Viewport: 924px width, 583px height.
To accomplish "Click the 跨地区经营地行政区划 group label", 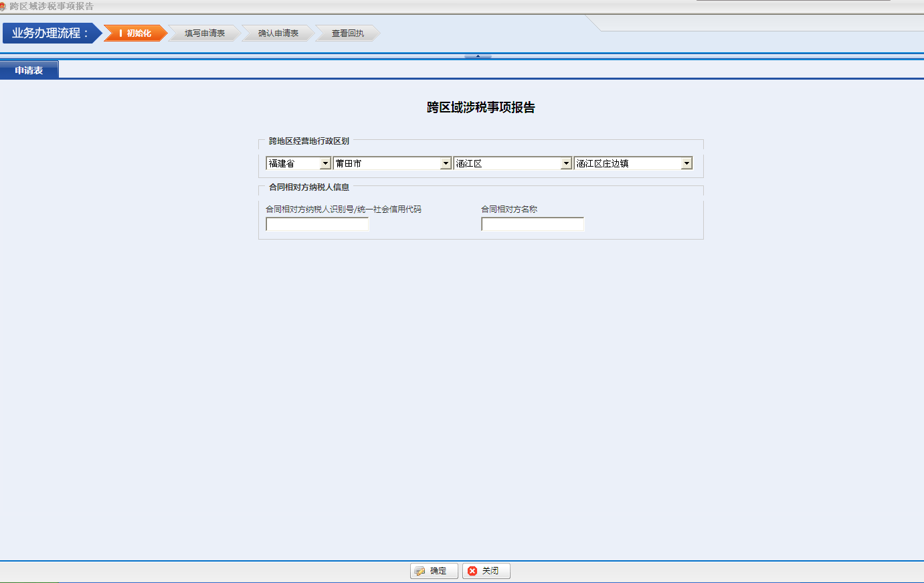I will click(x=309, y=141).
